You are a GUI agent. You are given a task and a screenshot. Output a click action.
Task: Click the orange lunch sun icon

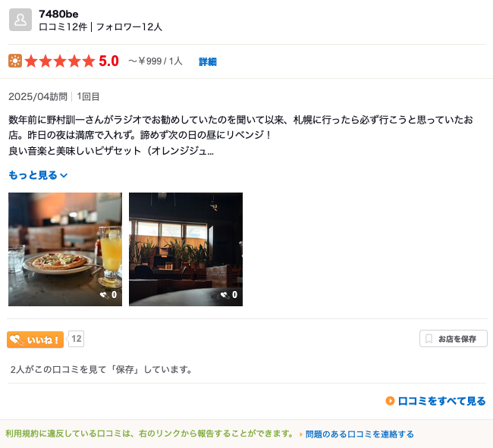click(x=15, y=61)
